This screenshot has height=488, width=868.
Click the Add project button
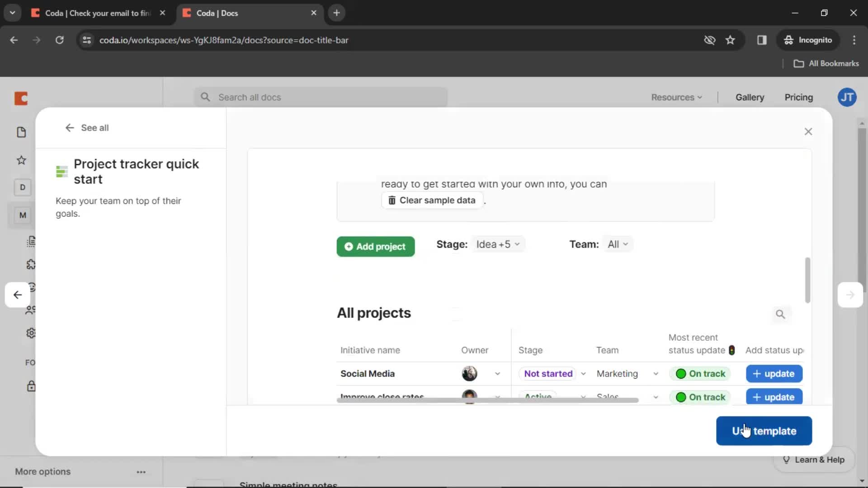375,246
